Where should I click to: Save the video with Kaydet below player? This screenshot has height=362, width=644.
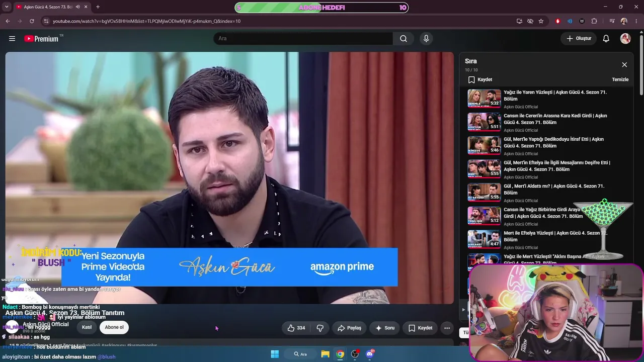pyautogui.click(x=420, y=328)
